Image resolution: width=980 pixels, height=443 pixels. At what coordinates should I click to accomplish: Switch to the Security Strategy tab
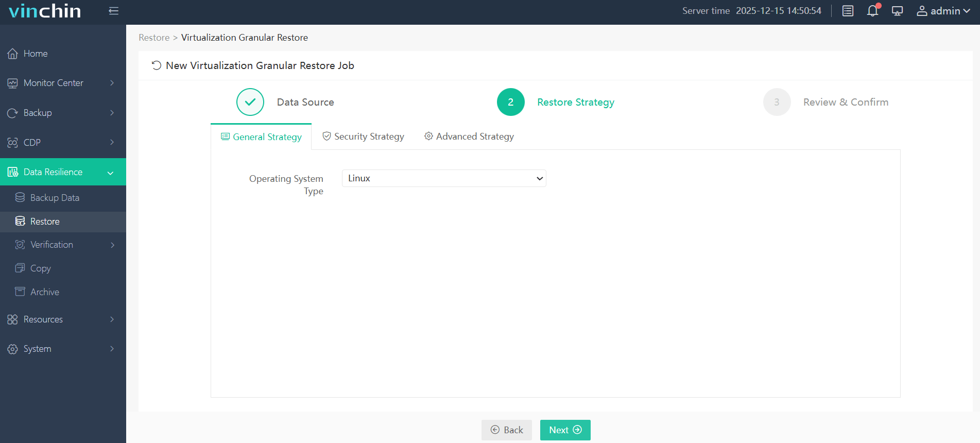(x=363, y=137)
